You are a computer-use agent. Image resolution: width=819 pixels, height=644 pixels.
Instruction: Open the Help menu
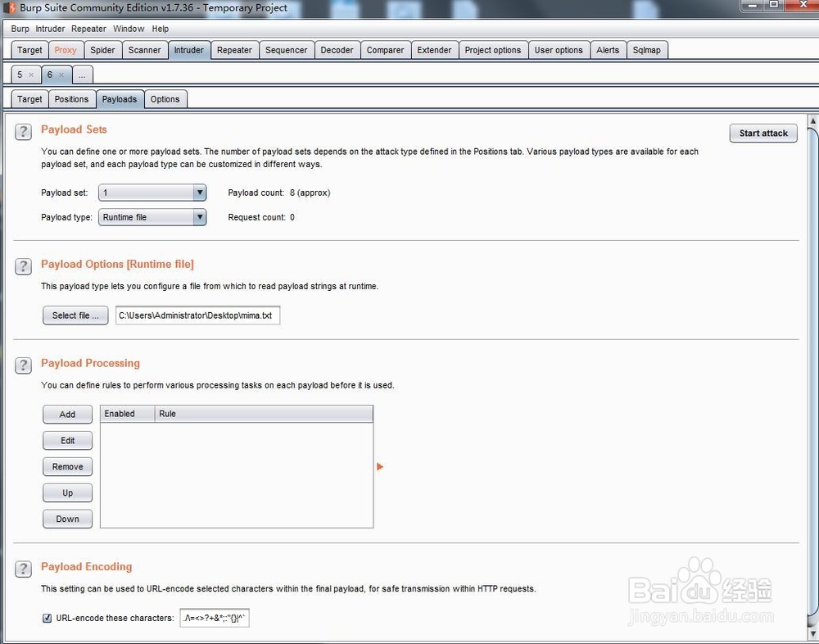click(x=161, y=29)
